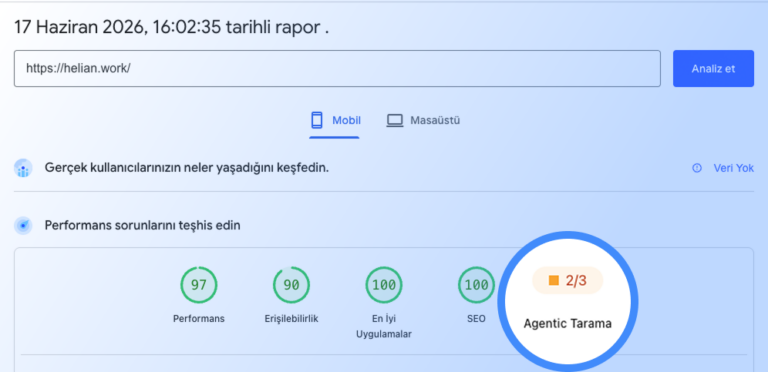Open the Veri Yok link
This screenshot has height=372, width=768.
(733, 168)
